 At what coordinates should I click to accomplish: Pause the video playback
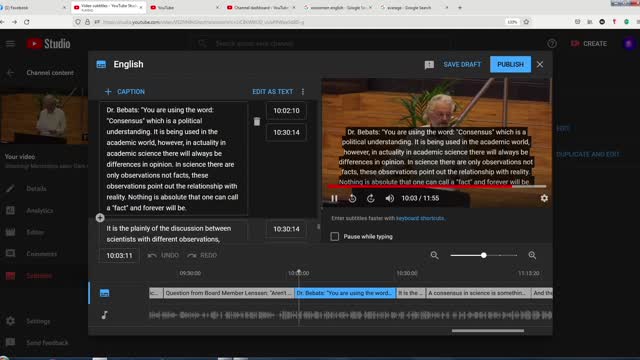[x=334, y=198]
